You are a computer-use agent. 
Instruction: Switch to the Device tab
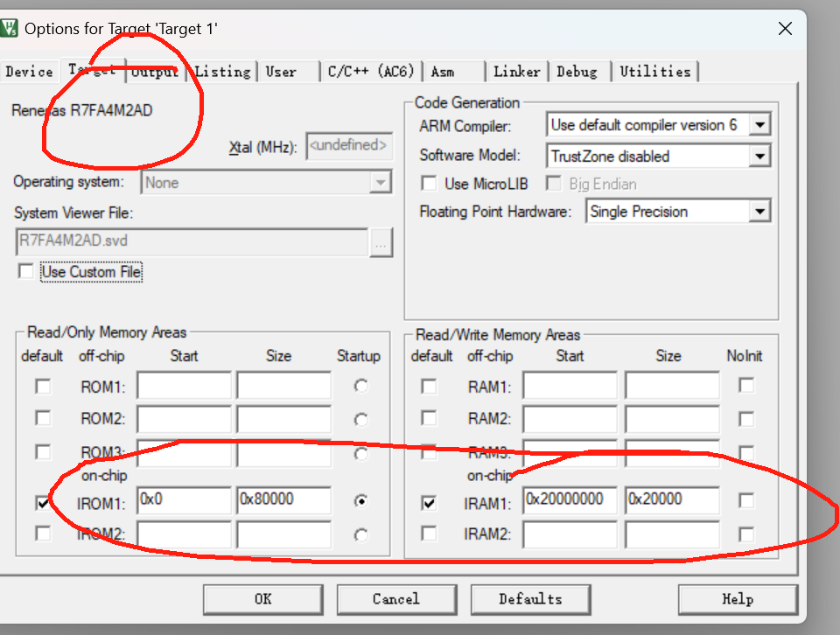click(30, 71)
